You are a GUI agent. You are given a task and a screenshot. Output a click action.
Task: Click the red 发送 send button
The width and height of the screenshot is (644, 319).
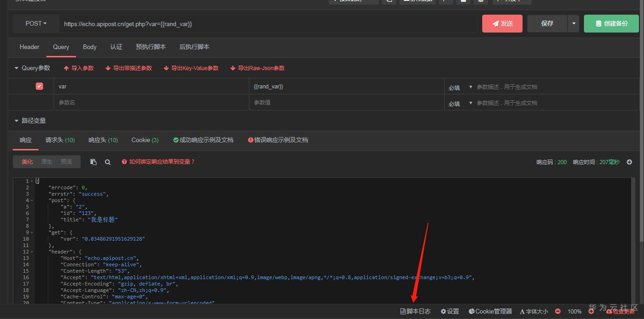pyautogui.click(x=502, y=23)
